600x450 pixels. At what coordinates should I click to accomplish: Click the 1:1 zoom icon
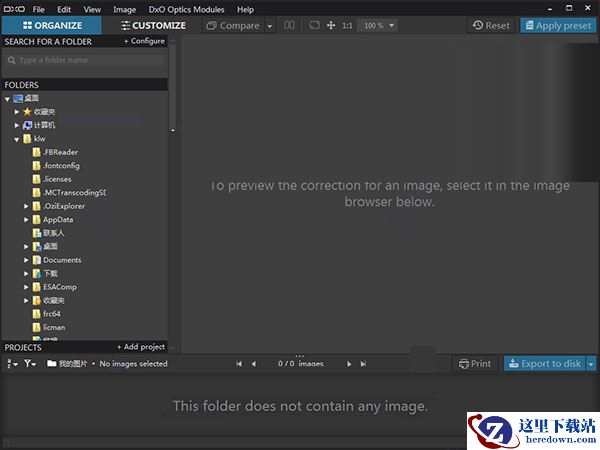[347, 25]
